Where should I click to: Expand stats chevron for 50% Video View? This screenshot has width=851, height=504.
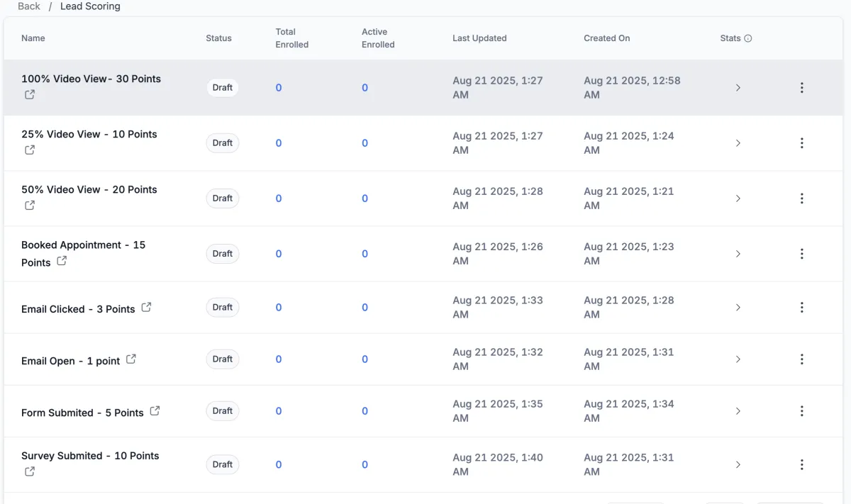(x=738, y=198)
